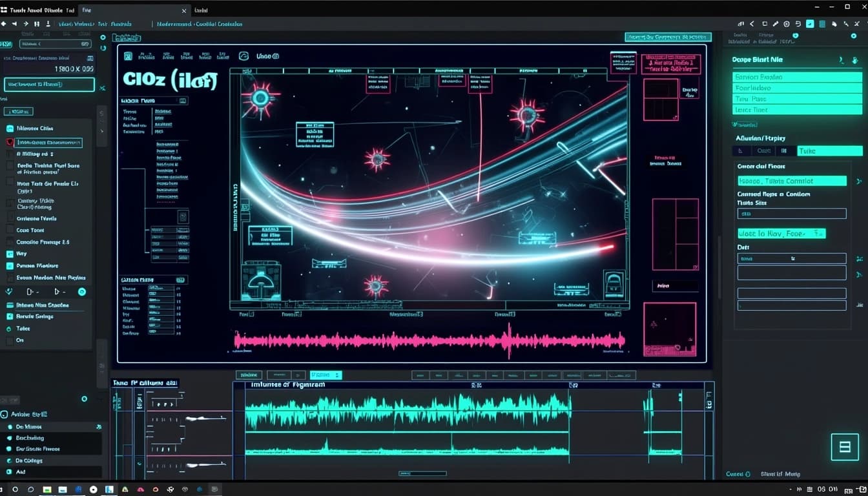The width and height of the screenshot is (868, 496).
Task: Click the rounded icon left of 'Unoo' label
Action: point(243,56)
